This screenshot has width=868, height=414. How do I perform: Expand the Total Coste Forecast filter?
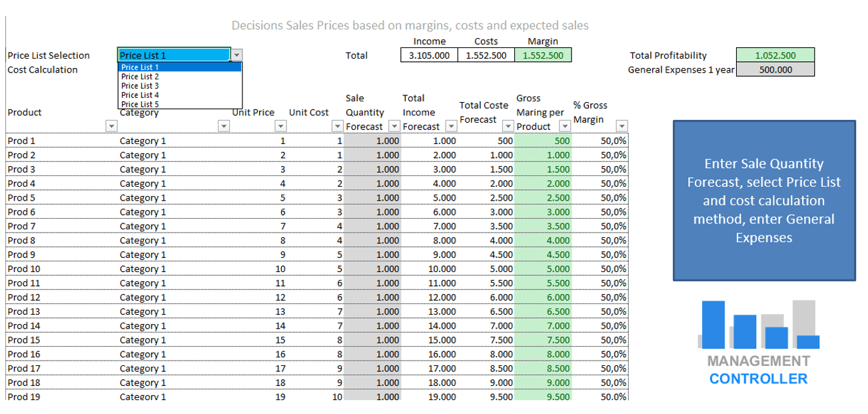(x=508, y=127)
